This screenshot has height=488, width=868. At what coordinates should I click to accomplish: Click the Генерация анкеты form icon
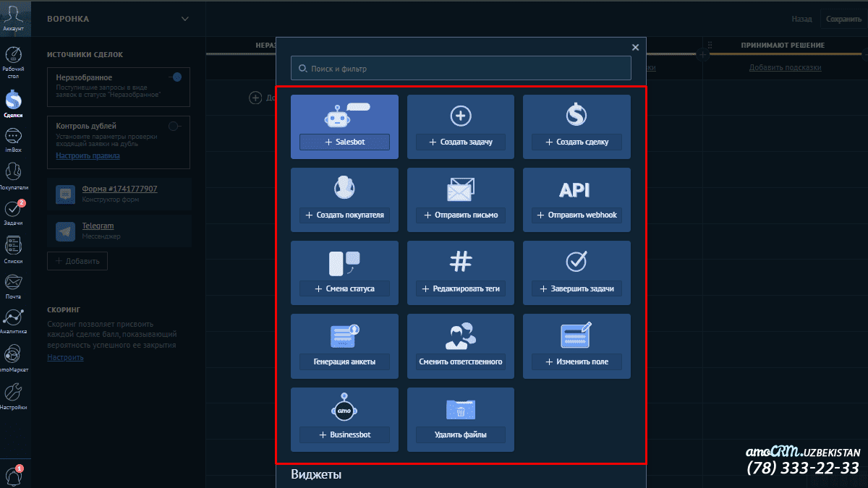coord(345,335)
